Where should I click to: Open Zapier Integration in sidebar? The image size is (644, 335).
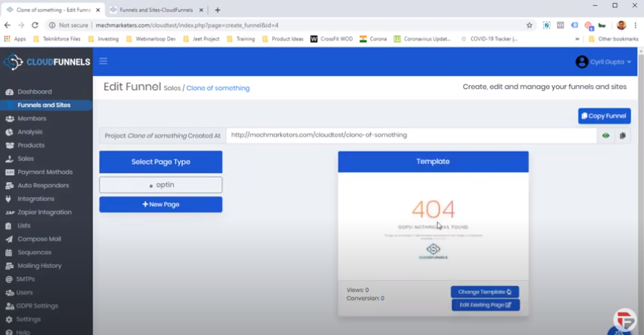[x=45, y=212]
